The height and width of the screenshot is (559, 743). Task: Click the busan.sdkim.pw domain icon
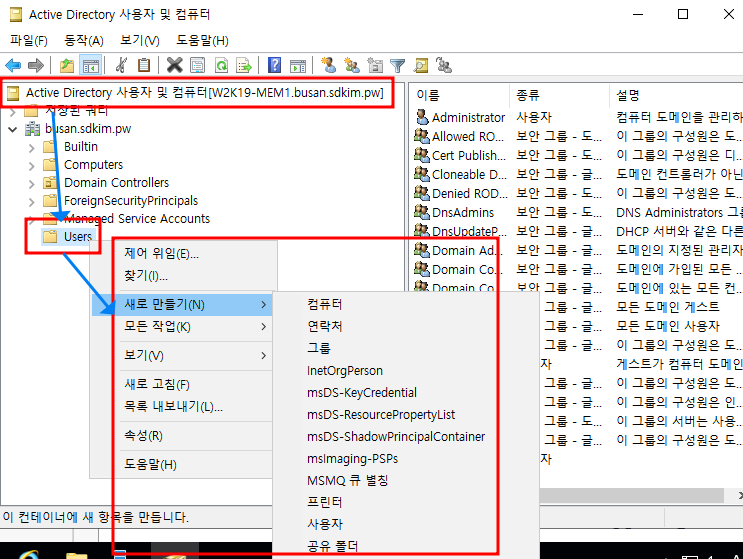(x=32, y=129)
